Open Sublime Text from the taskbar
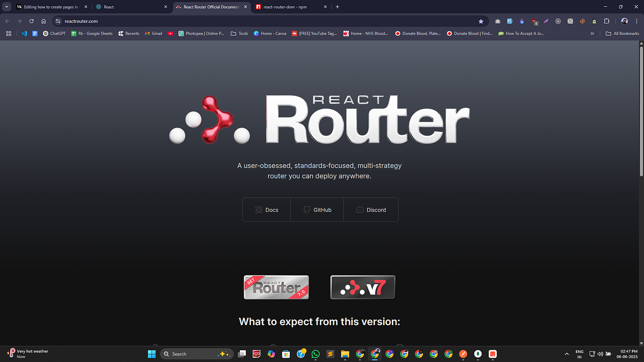The image size is (644, 362). tap(330, 353)
